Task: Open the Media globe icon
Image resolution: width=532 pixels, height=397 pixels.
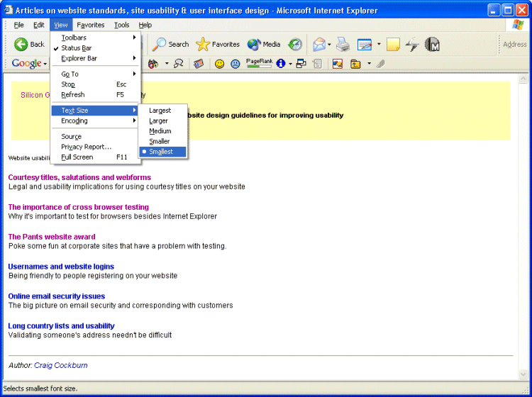Action: click(254, 45)
